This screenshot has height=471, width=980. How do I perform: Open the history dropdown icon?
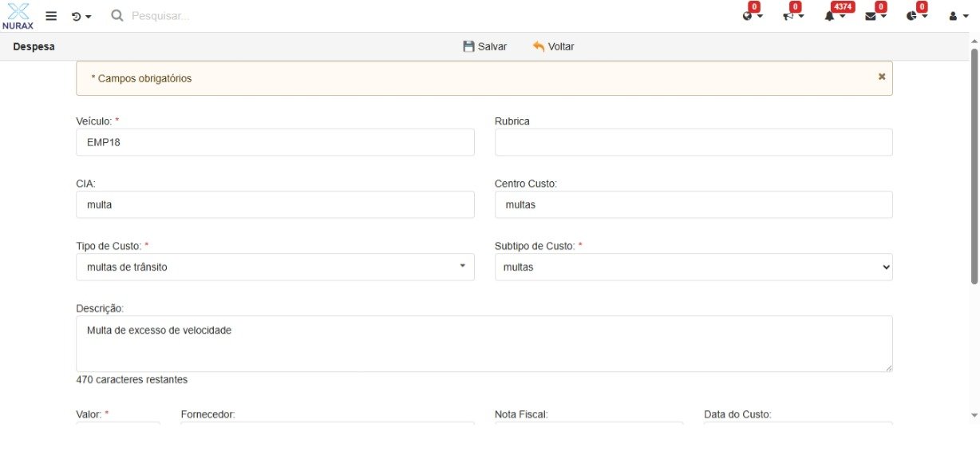tap(81, 16)
